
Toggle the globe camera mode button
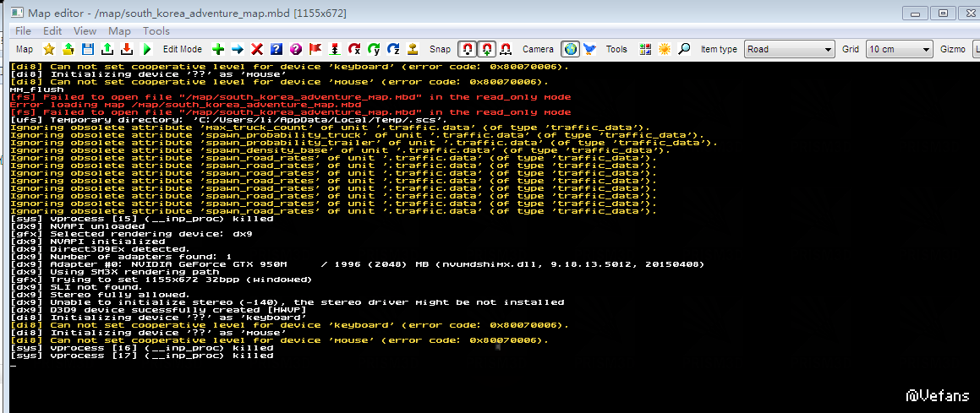point(570,49)
